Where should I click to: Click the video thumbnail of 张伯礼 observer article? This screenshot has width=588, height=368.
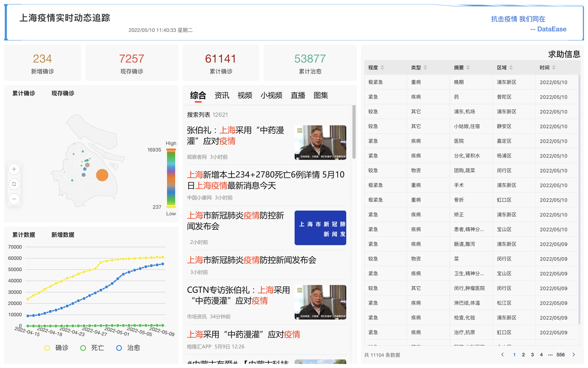(320, 142)
